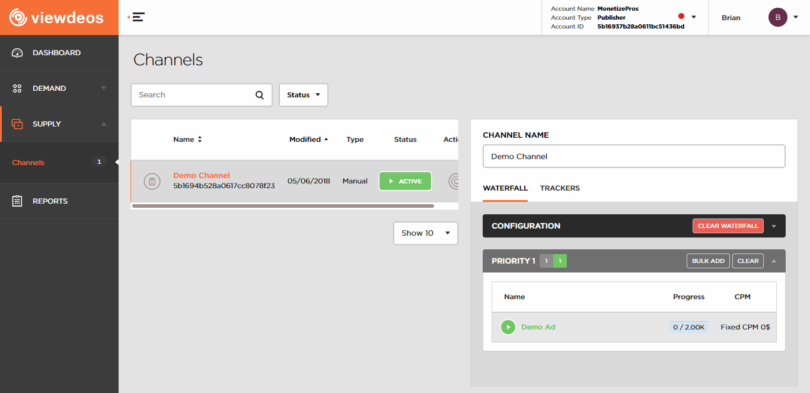
Task: Click the Type column header
Action: (355, 139)
